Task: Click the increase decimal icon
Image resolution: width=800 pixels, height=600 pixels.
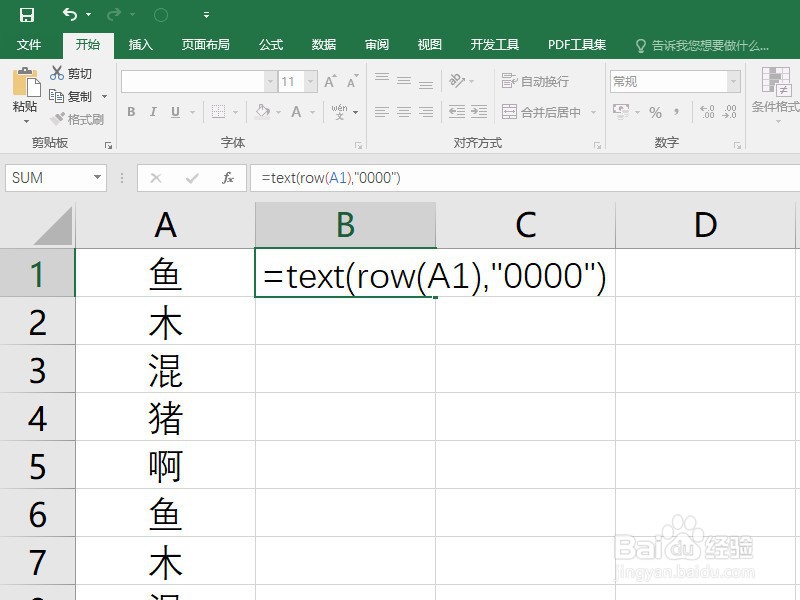Action: (707, 112)
